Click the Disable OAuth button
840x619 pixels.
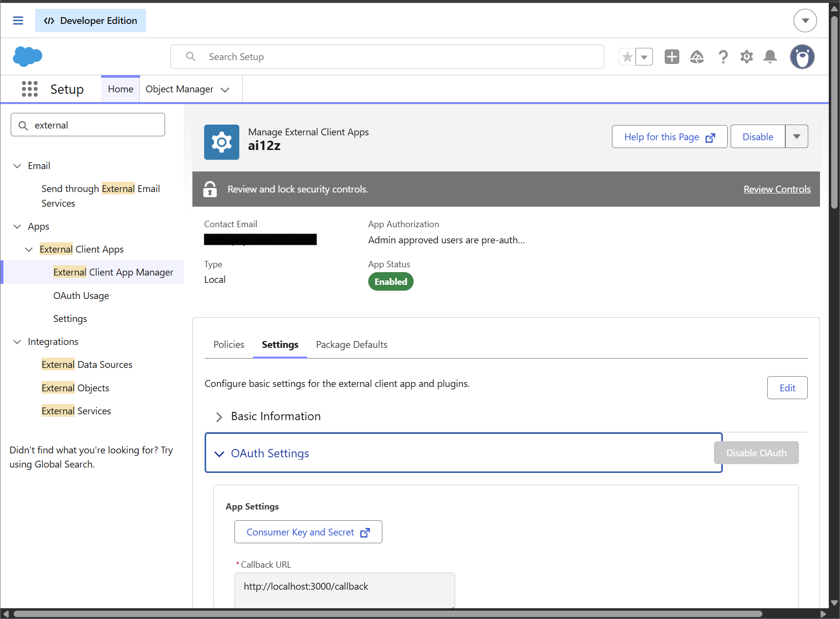(756, 453)
